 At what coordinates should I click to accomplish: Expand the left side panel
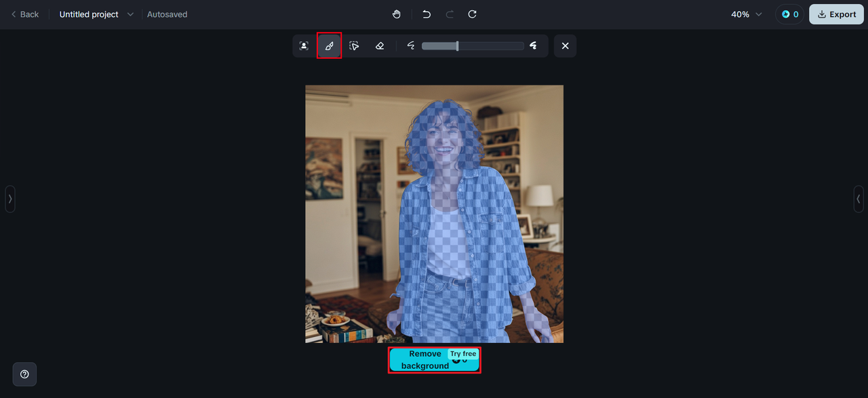pos(10,199)
